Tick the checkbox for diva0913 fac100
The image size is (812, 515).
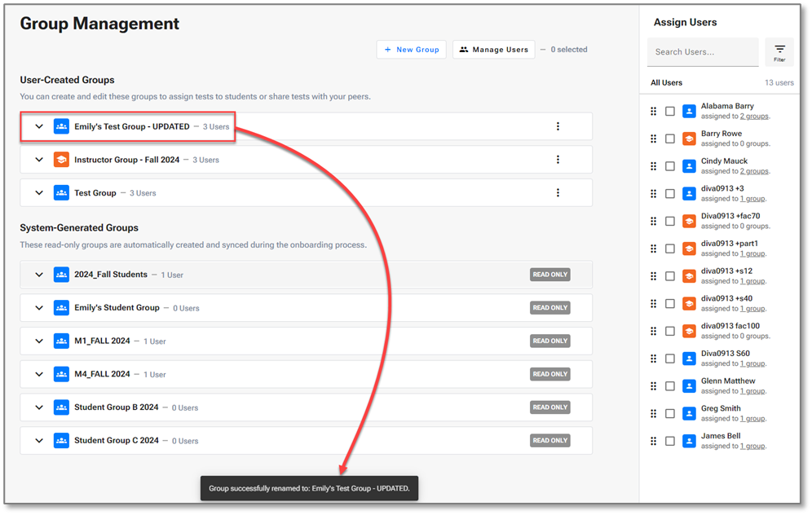670,331
